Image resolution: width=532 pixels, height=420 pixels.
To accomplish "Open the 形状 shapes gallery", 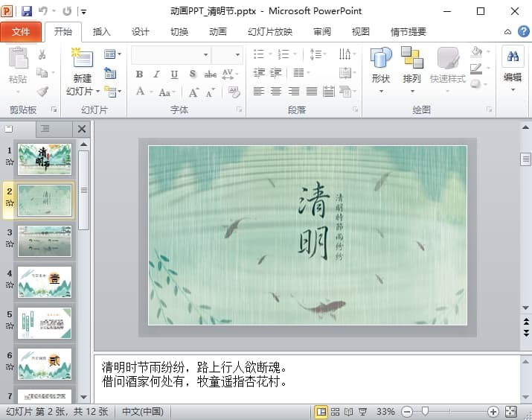I will pos(381,70).
